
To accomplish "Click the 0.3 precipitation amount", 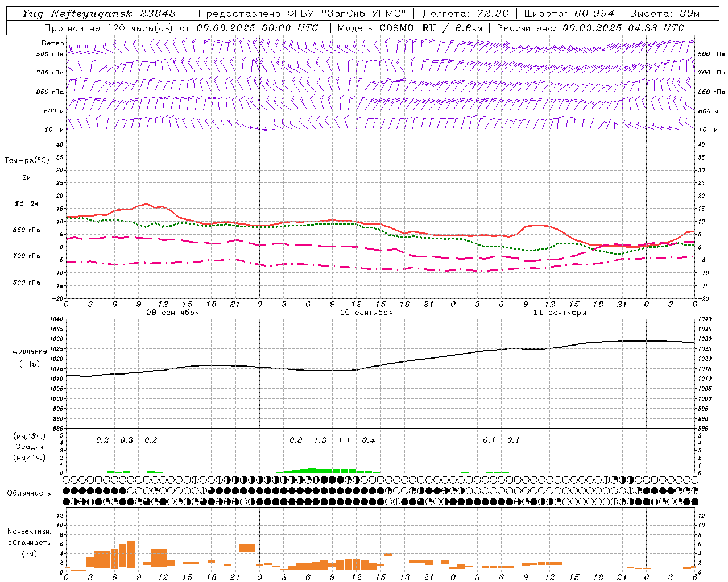I will coord(127,440).
